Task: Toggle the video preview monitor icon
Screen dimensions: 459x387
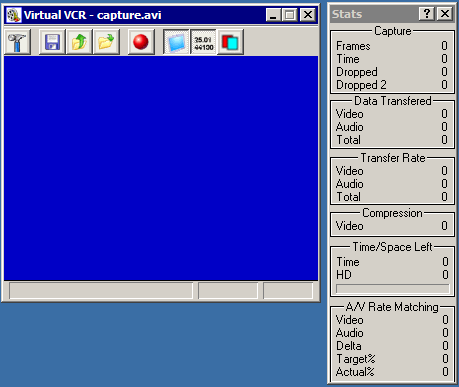Action: (176, 42)
